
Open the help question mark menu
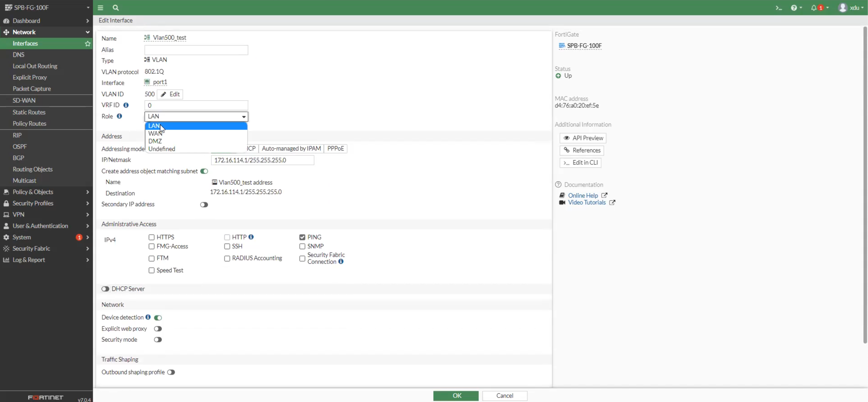click(794, 8)
